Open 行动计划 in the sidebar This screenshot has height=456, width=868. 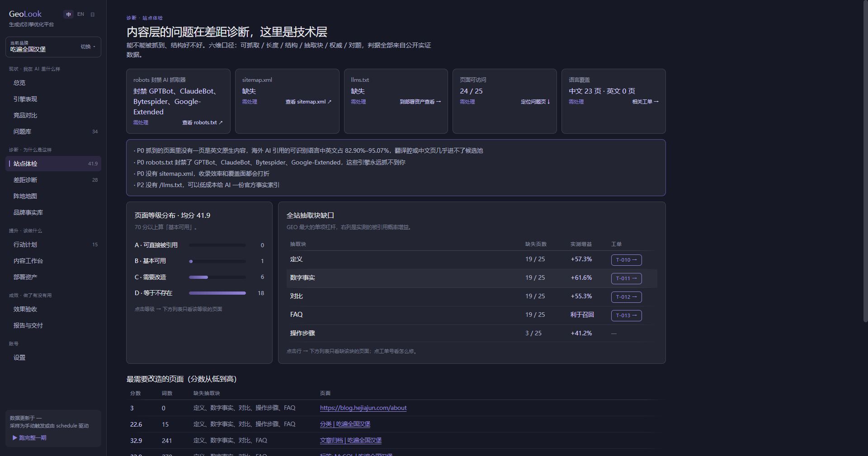tap(53, 244)
